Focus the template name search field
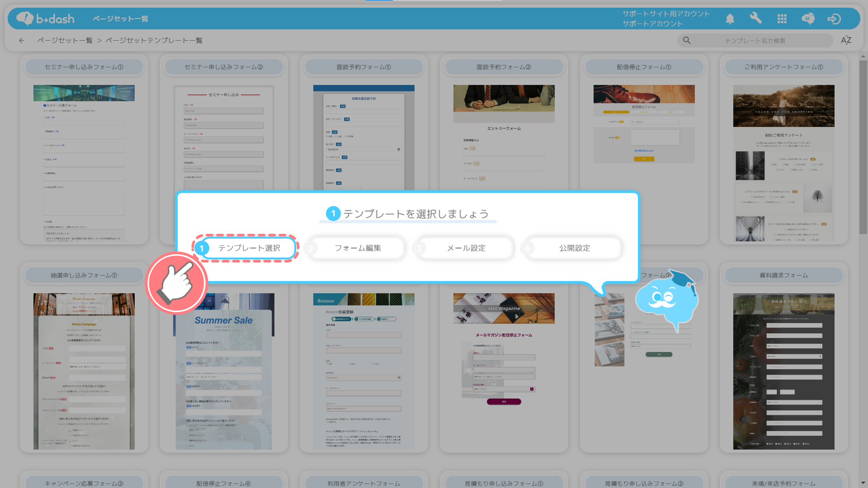 point(754,40)
